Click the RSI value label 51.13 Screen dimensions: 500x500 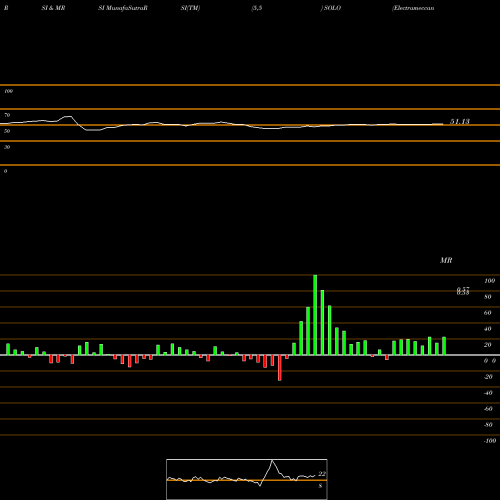(460, 122)
